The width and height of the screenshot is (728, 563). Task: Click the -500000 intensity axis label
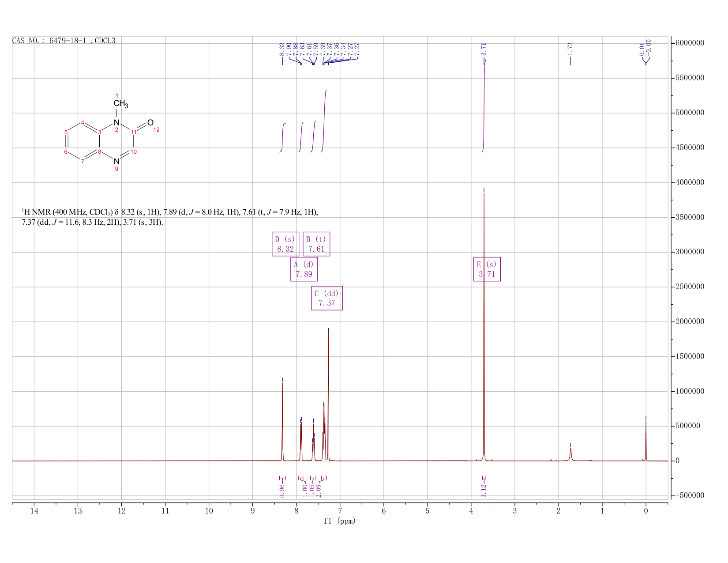pos(690,495)
